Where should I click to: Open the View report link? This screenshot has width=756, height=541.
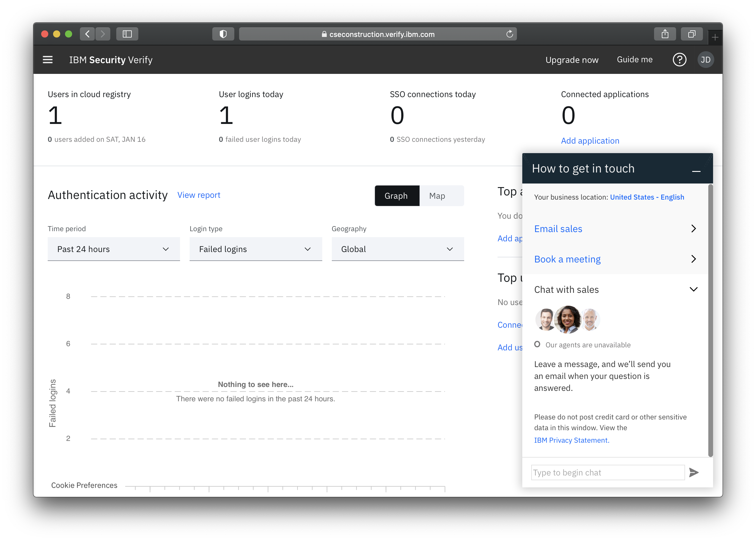[199, 195]
